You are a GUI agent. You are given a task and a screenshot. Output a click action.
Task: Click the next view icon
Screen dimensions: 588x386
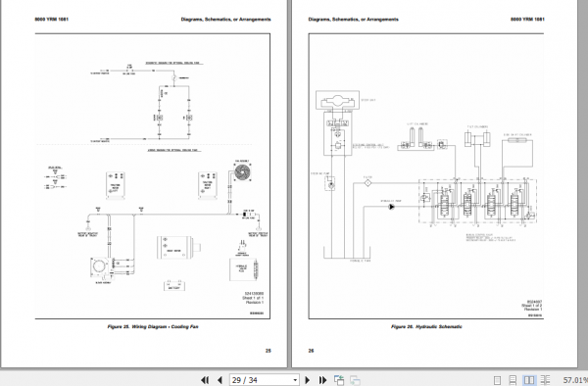coord(355,380)
